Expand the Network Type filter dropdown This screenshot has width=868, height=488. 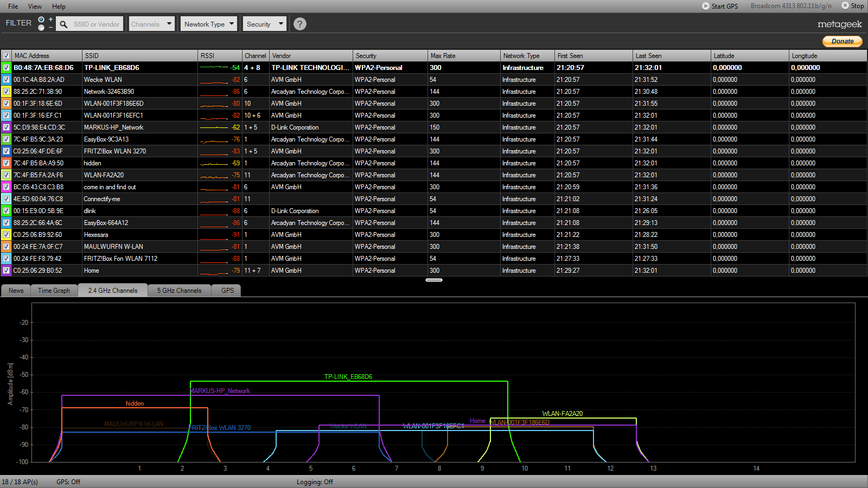pos(209,24)
